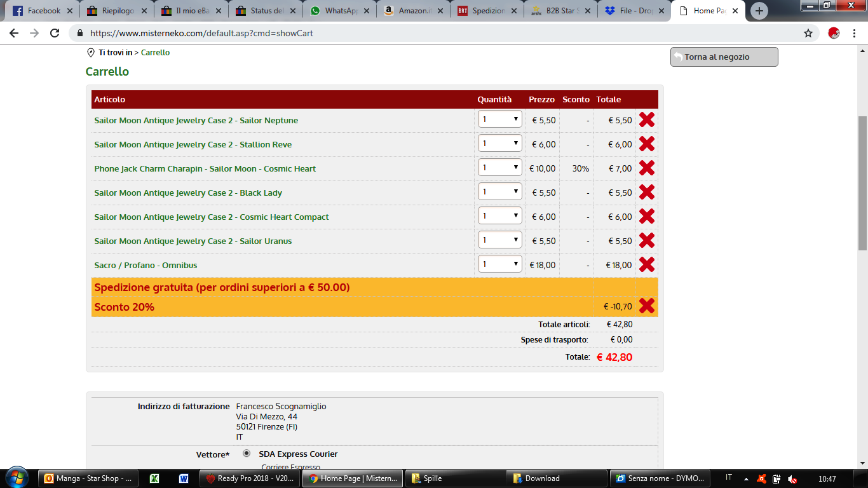Open Black Lady jewelry case product link
This screenshot has height=488, width=868.
click(188, 193)
